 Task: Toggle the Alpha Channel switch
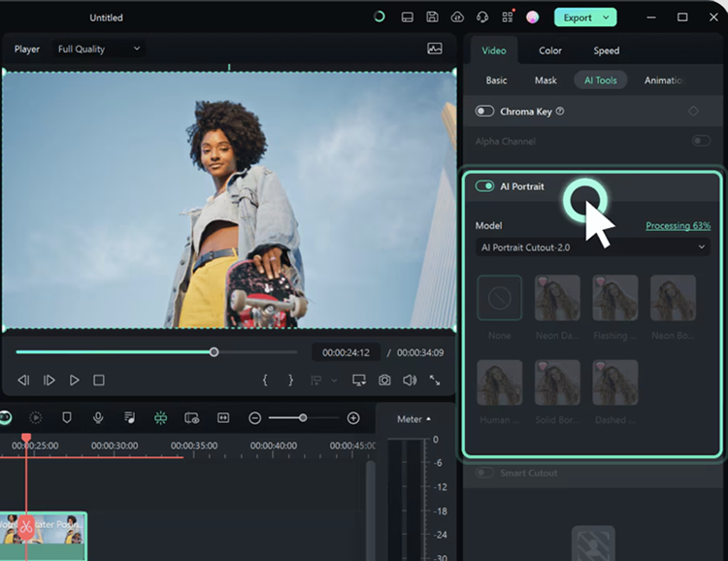(x=701, y=141)
